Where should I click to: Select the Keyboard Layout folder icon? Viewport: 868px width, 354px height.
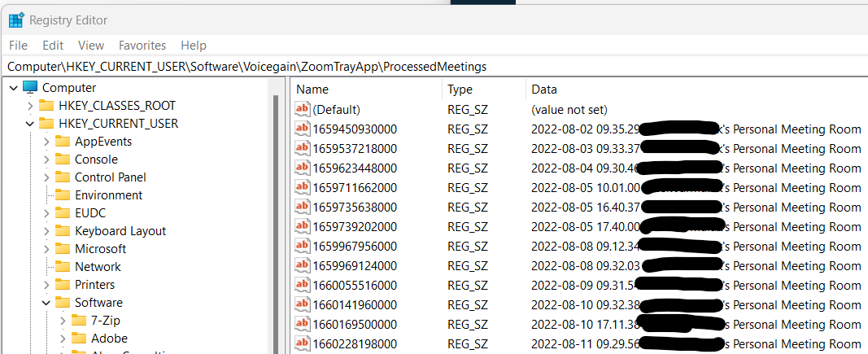click(x=63, y=230)
